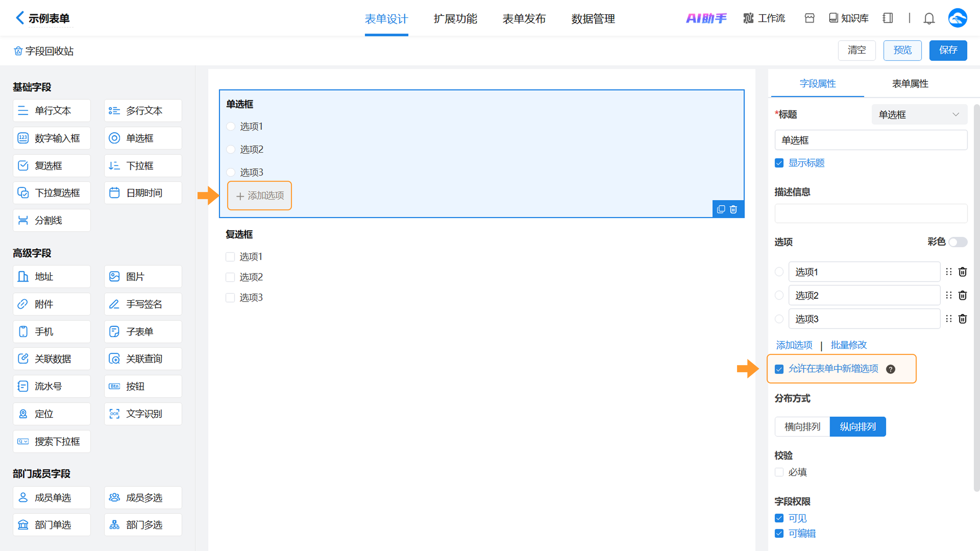980x551 pixels.
Task: Delete 选项3 in the options list
Action: (962, 319)
